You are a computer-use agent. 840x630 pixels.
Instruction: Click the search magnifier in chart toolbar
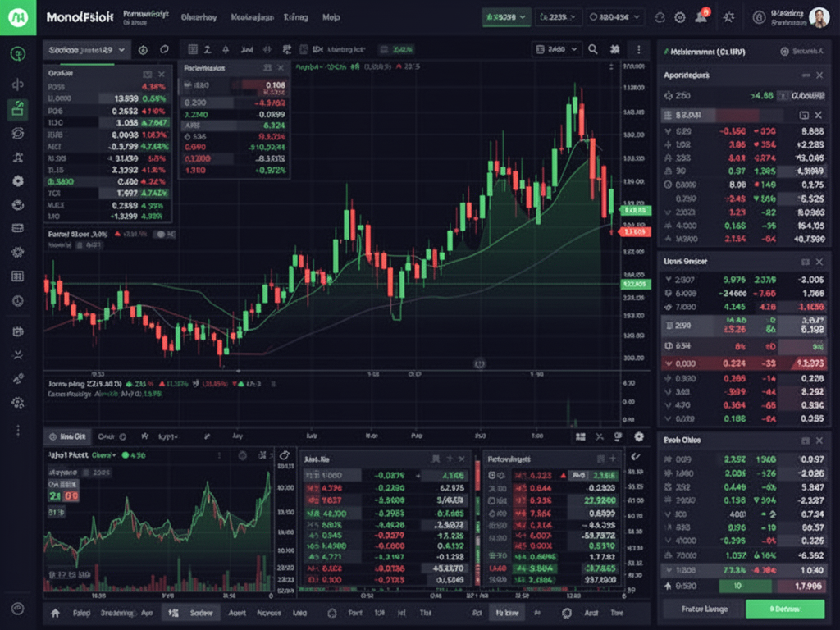click(x=593, y=50)
